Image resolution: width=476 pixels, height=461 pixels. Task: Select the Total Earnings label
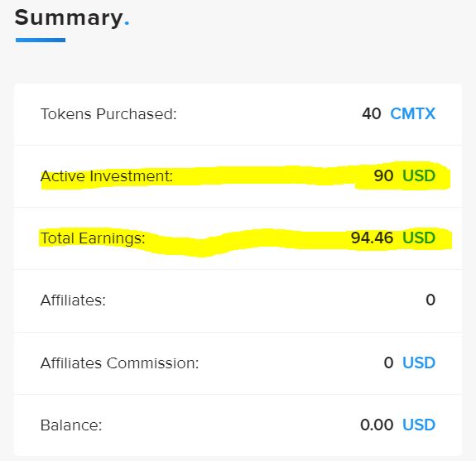pos(93,238)
